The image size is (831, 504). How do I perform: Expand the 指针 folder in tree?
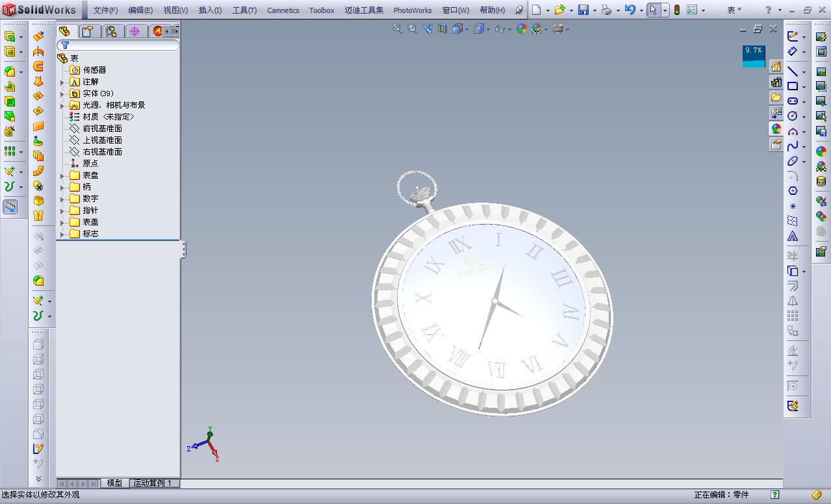[x=62, y=210]
